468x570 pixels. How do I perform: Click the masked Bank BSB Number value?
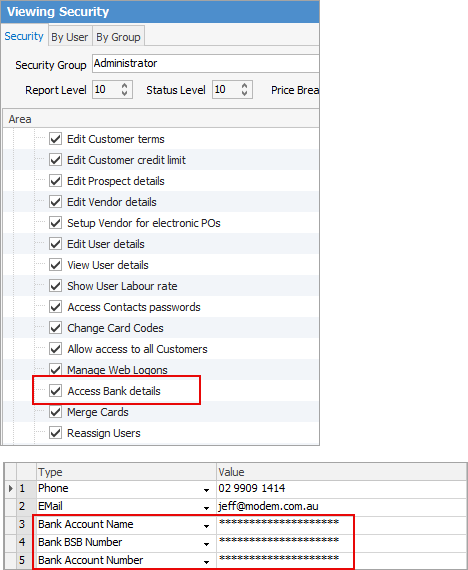pyautogui.click(x=279, y=541)
